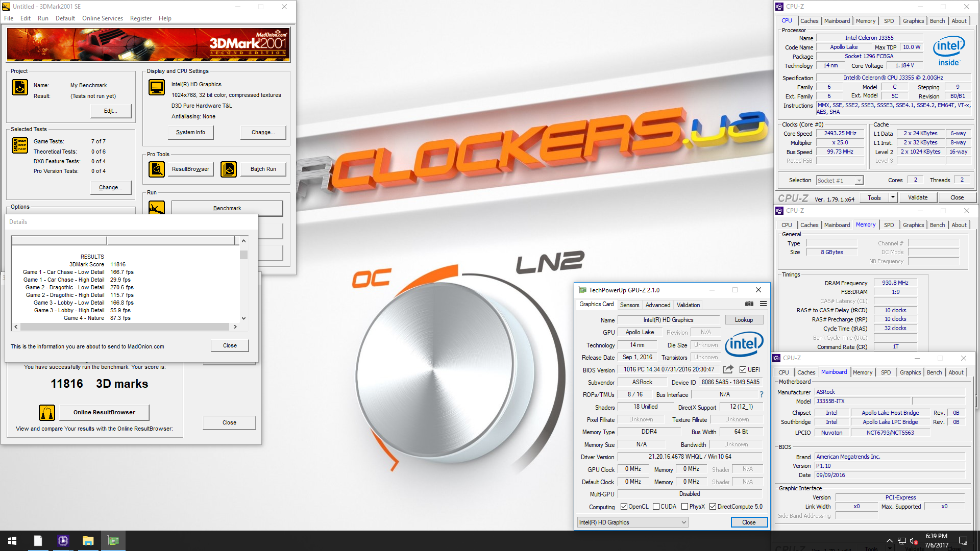Viewport: 980px width, 551px height.
Task: Click the Benchmark button
Action: 227,208
